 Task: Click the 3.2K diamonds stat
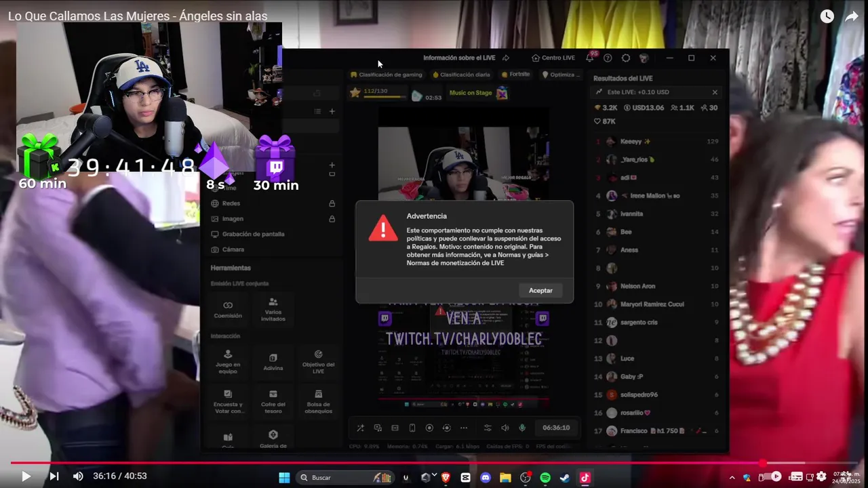point(606,108)
